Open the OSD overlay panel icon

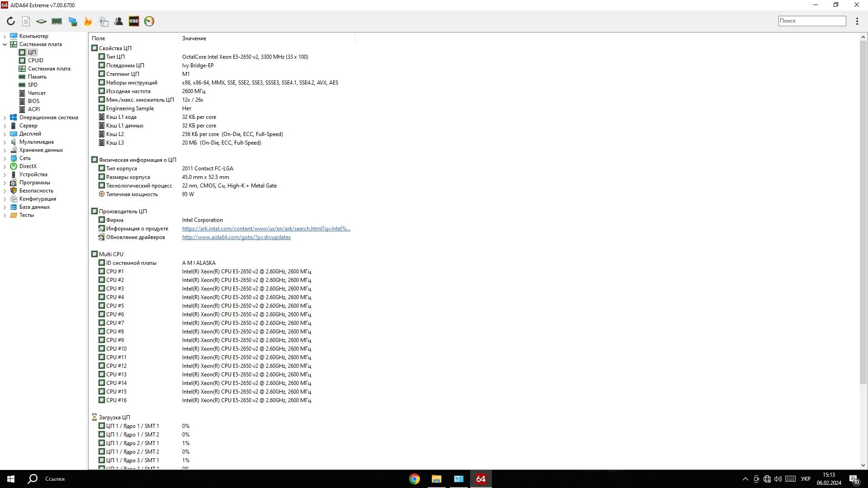coord(134,21)
